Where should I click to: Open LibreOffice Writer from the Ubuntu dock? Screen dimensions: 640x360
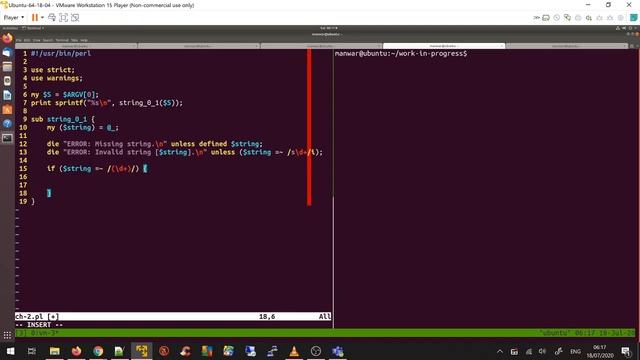(x=7, y=95)
